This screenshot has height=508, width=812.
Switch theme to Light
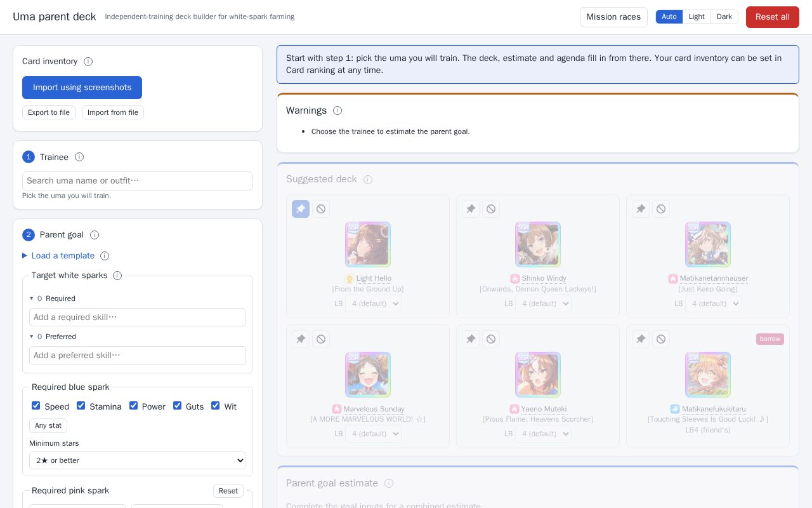coord(697,17)
